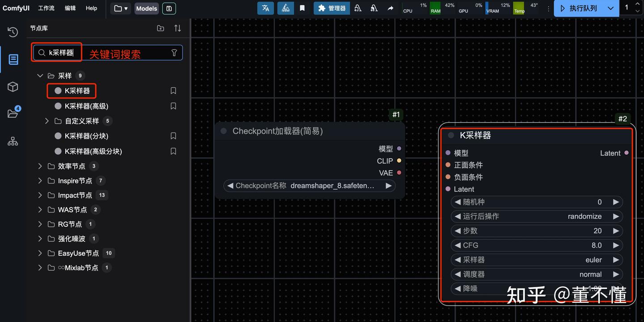Viewport: 644px width, 322px height.
Task: Click the filter funnel icon in search box
Action: pyautogui.click(x=174, y=53)
